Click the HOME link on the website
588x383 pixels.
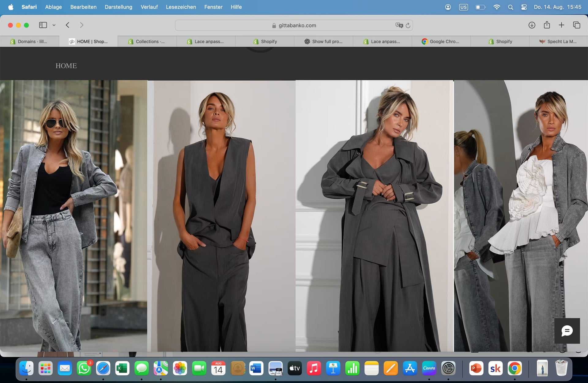tap(66, 66)
